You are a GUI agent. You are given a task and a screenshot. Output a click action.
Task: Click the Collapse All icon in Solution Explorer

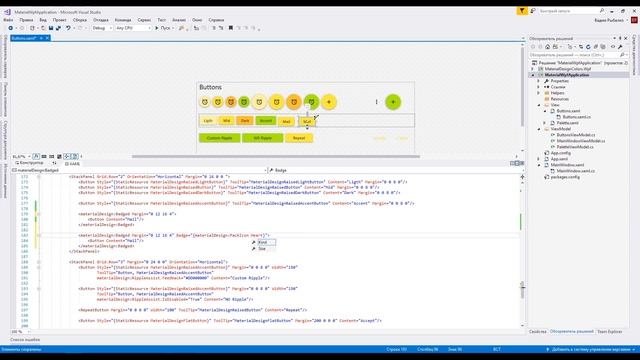(596, 47)
